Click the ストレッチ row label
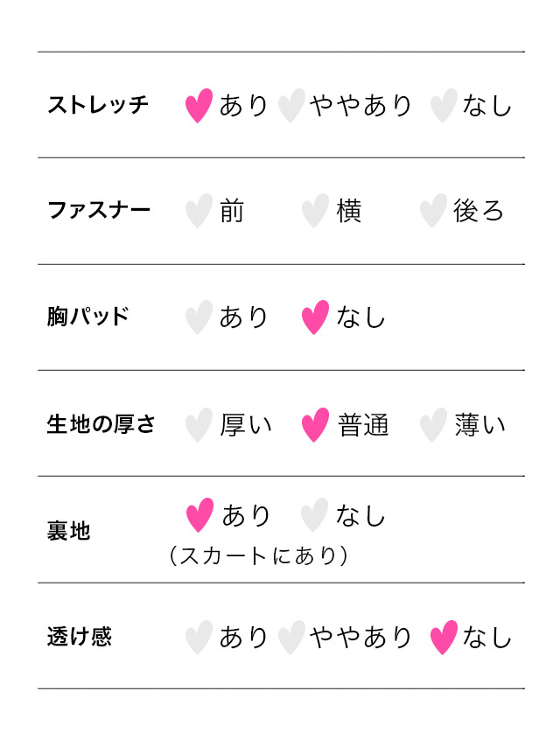This screenshot has width=560, height=747. click(98, 106)
